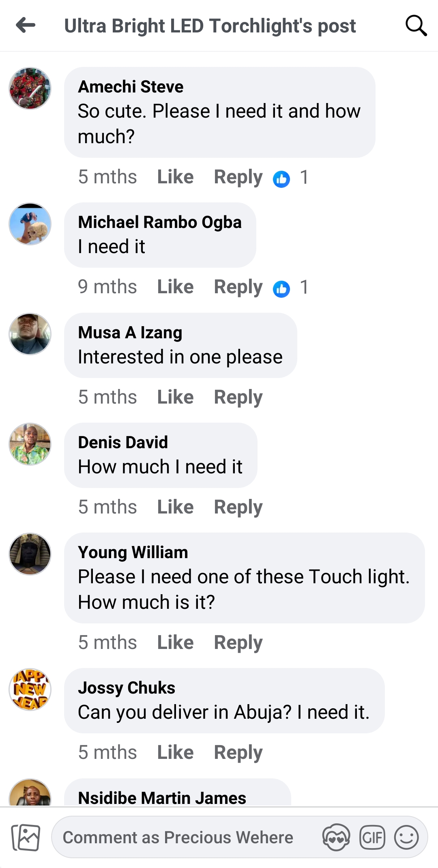Like Musa A Izang's comment
The width and height of the screenshot is (438, 868).
coord(175,397)
